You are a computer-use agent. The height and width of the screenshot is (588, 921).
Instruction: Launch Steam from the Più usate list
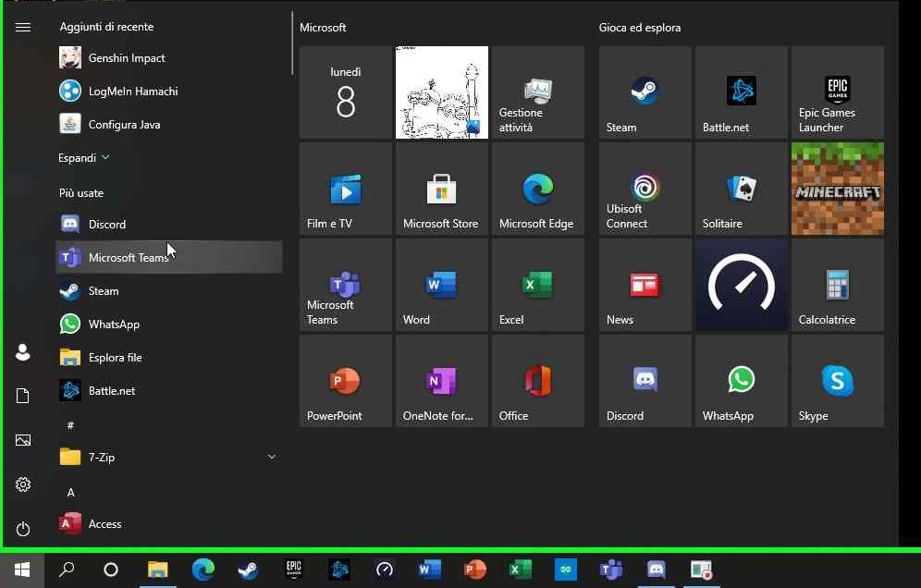click(x=169, y=291)
